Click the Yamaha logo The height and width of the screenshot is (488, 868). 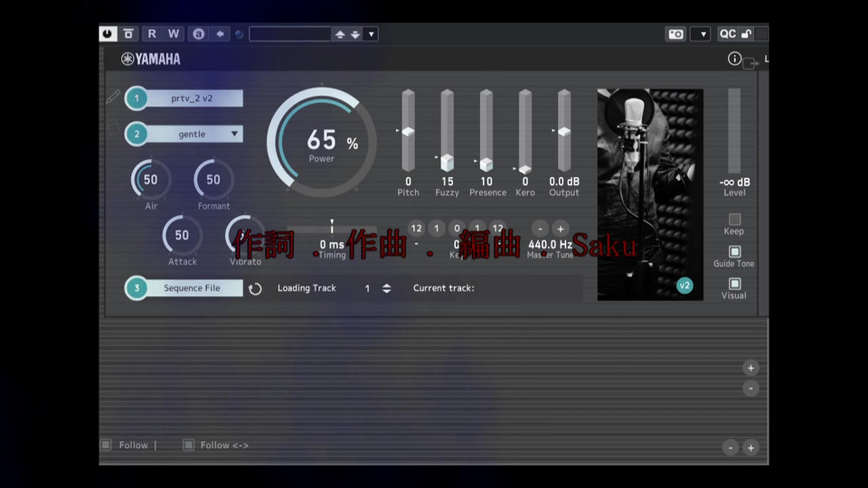point(151,60)
